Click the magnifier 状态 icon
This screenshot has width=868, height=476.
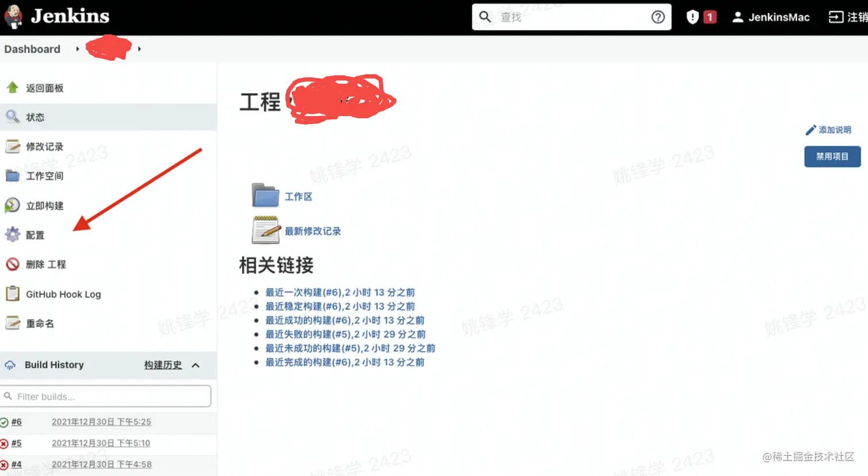13,117
